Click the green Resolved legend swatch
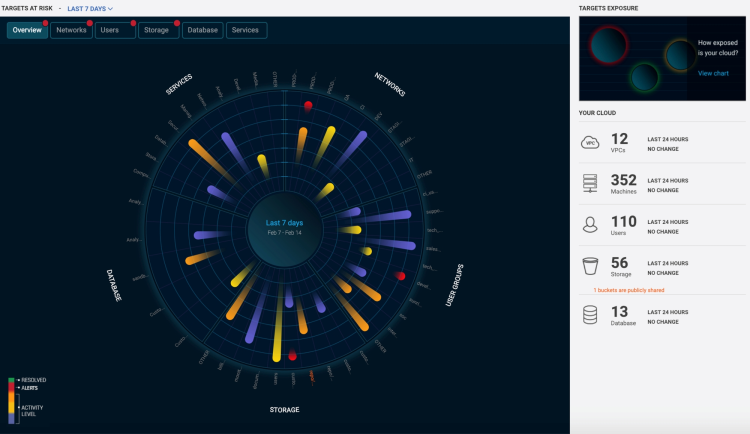 [12, 380]
